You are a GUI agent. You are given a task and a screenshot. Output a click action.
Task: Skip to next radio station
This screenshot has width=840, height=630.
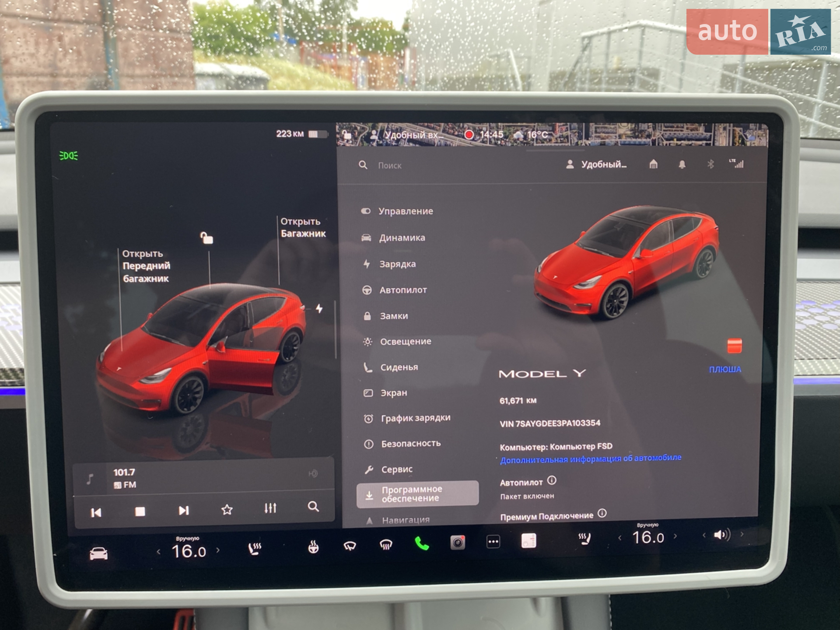tap(183, 510)
